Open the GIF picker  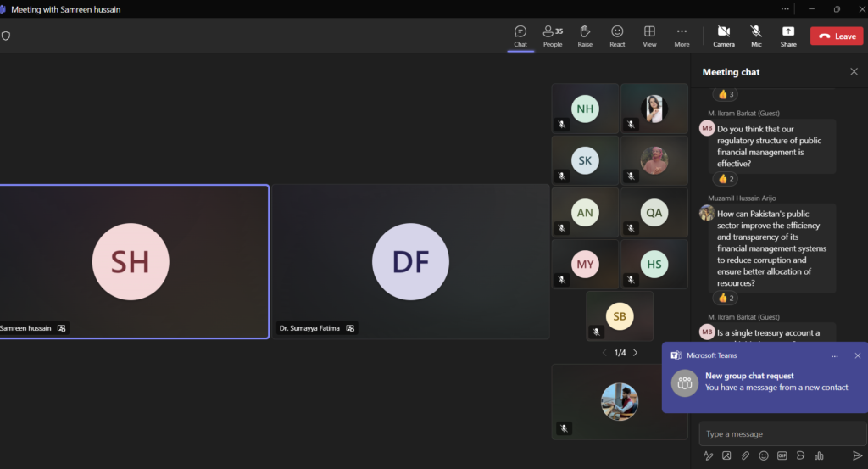click(782, 455)
